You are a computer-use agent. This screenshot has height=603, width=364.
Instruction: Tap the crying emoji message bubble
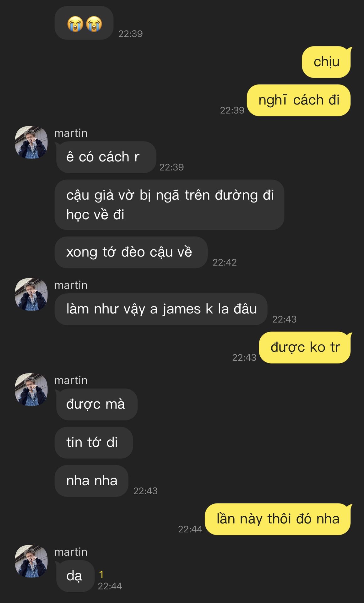tap(84, 23)
